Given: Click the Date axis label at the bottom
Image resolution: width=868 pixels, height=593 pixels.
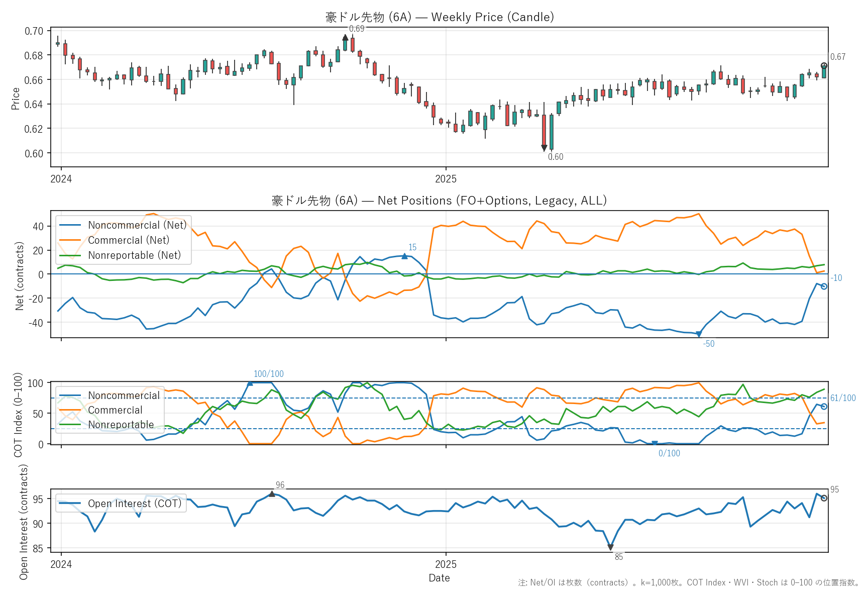Looking at the screenshot, I should pyautogui.click(x=439, y=578).
